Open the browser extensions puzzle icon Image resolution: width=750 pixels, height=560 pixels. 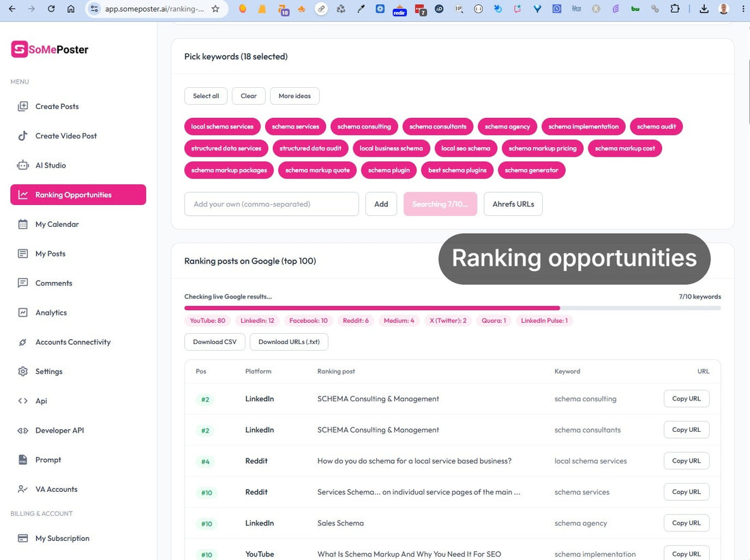click(675, 9)
